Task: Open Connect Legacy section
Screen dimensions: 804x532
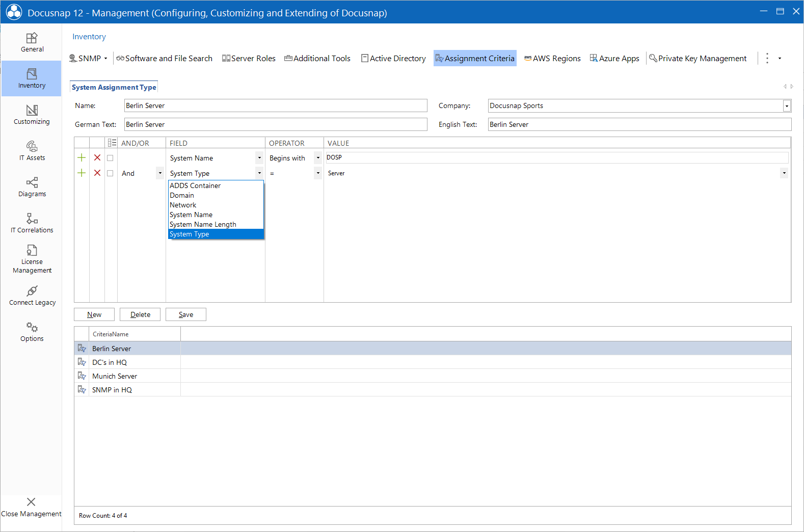Action: (x=32, y=296)
